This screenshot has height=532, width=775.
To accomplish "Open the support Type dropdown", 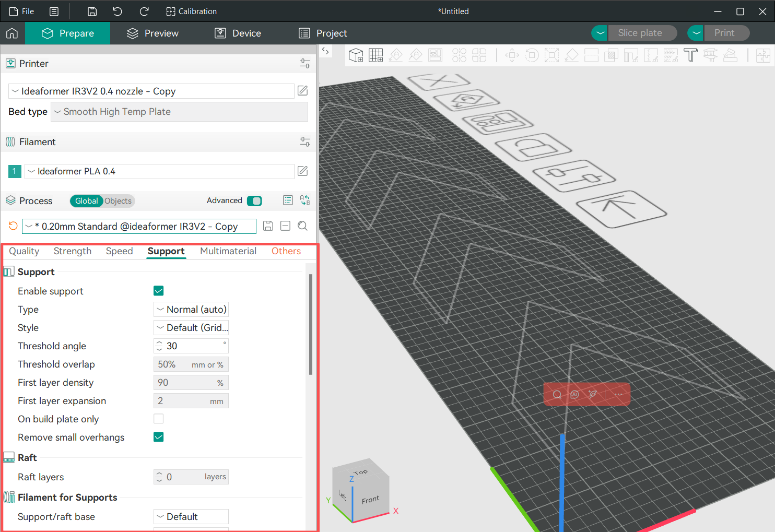I will (x=191, y=310).
